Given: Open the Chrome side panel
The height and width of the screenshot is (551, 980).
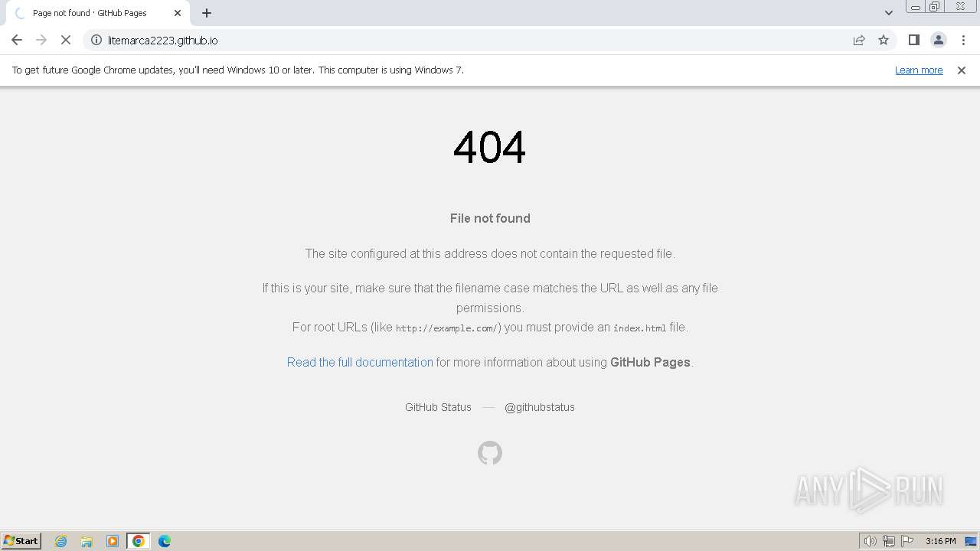Looking at the screenshot, I should [913, 40].
